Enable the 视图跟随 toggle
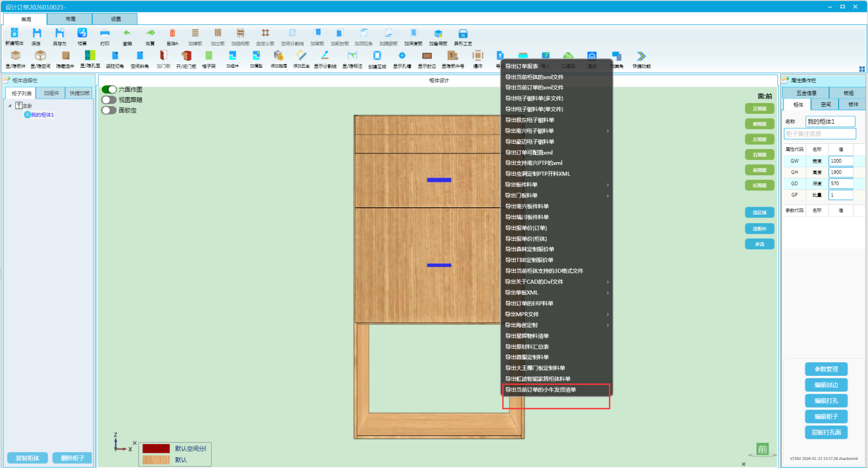This screenshot has height=468, width=868. (109, 100)
